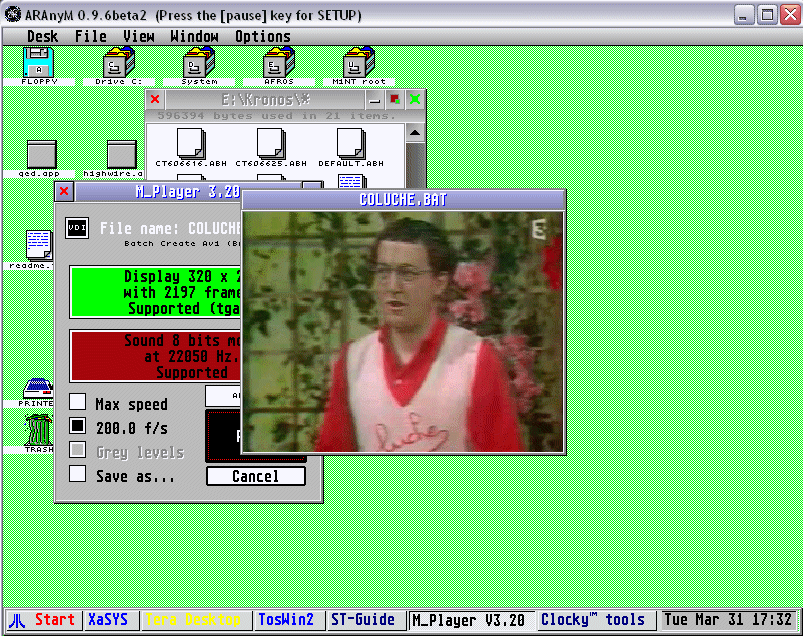Click the Cancel button in M_Player
The height and width of the screenshot is (636, 803).
point(256,476)
